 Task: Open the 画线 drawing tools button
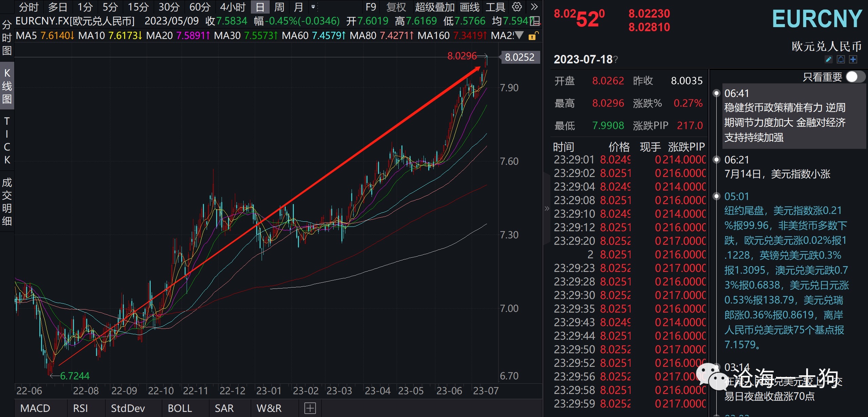point(470,7)
